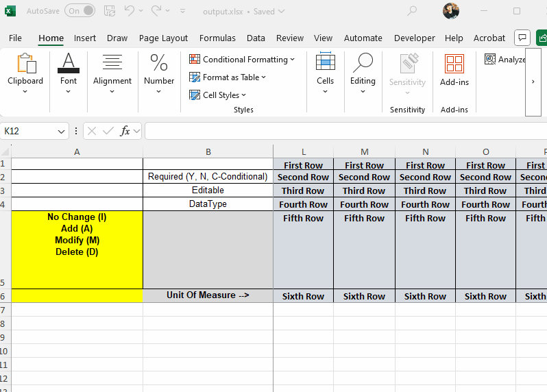Click the Select All corner triangle
This screenshot has height=392, width=547.
tap(5, 151)
